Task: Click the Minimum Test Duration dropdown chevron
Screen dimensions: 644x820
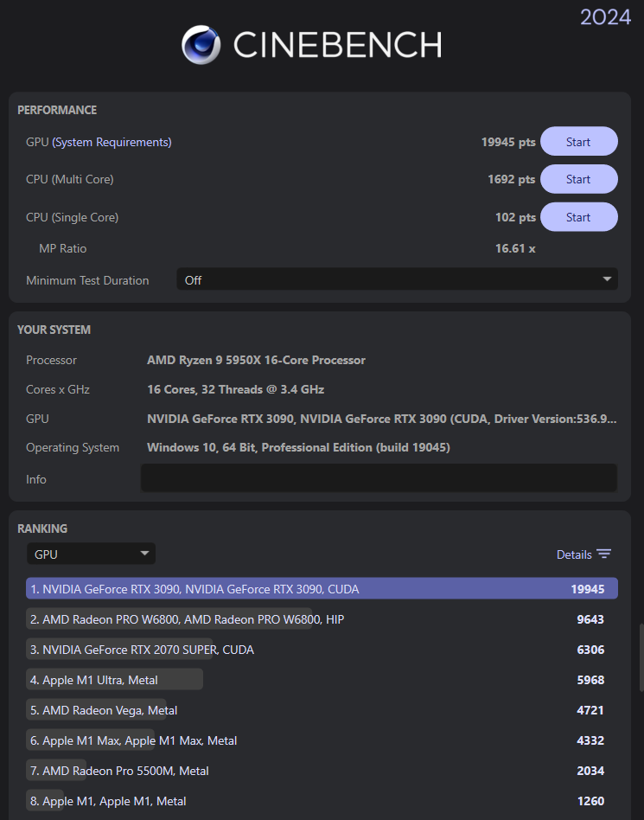Action: (x=606, y=279)
